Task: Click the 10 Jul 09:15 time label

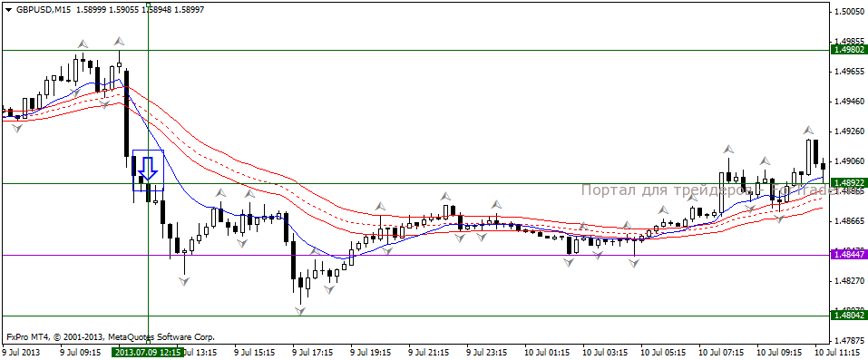Action: pyautogui.click(x=779, y=352)
